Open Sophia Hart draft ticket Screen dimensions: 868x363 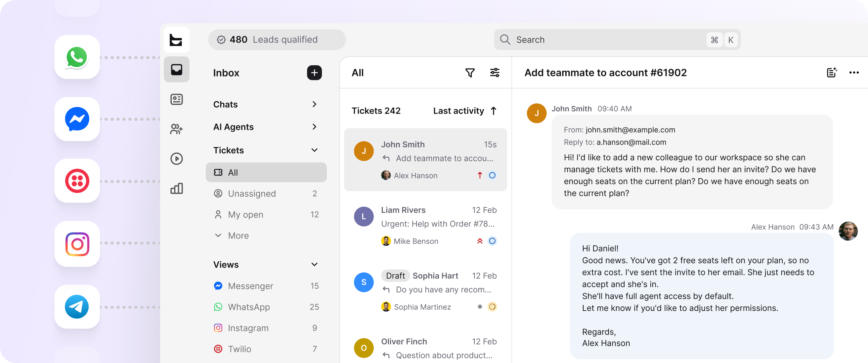[425, 291]
